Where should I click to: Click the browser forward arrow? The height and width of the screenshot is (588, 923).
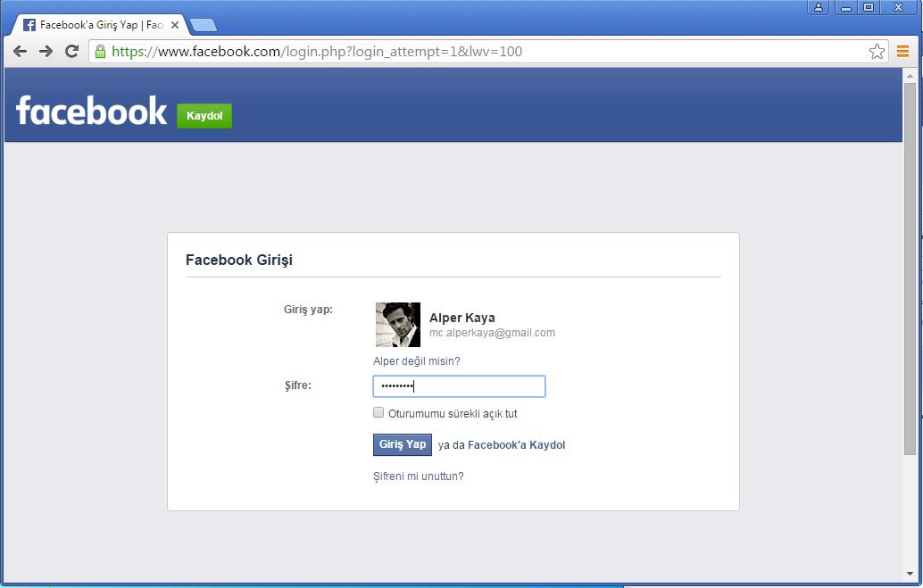click(x=46, y=52)
